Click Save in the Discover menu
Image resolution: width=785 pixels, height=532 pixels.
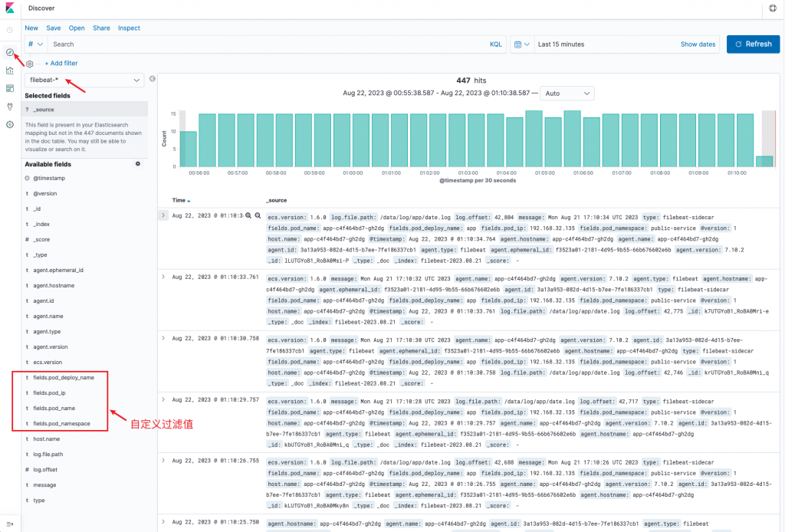[54, 28]
